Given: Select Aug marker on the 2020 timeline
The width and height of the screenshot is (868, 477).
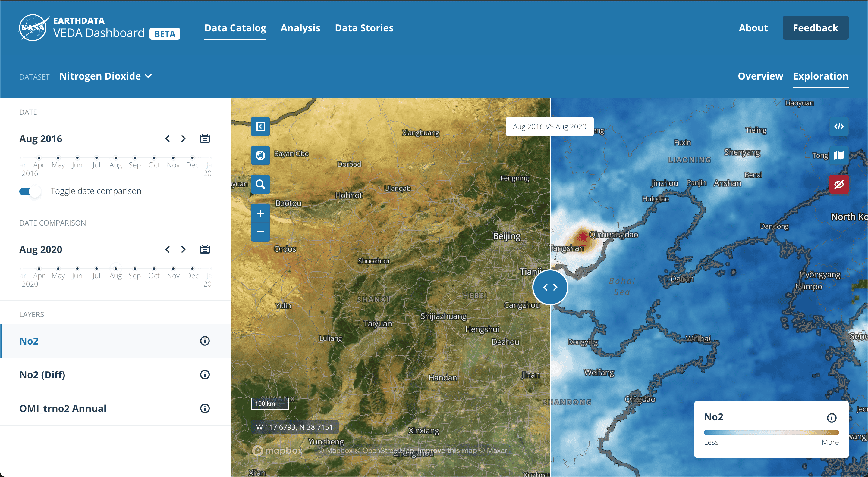Looking at the screenshot, I should coord(115,269).
